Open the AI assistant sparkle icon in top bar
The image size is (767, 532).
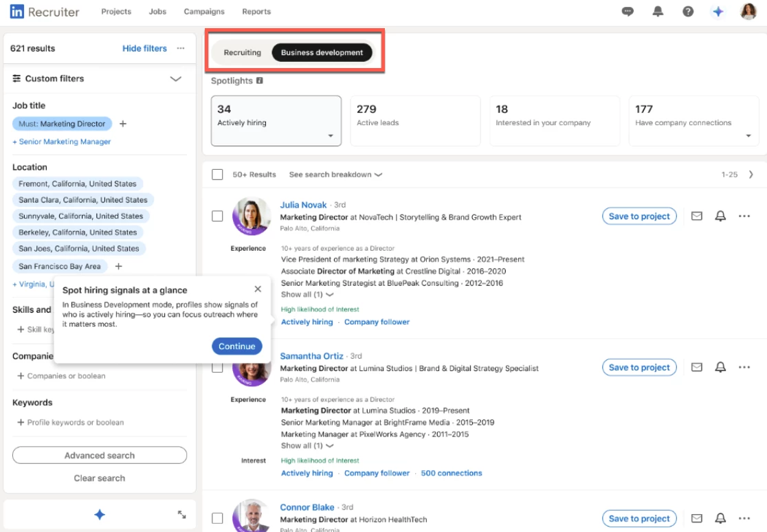point(718,11)
